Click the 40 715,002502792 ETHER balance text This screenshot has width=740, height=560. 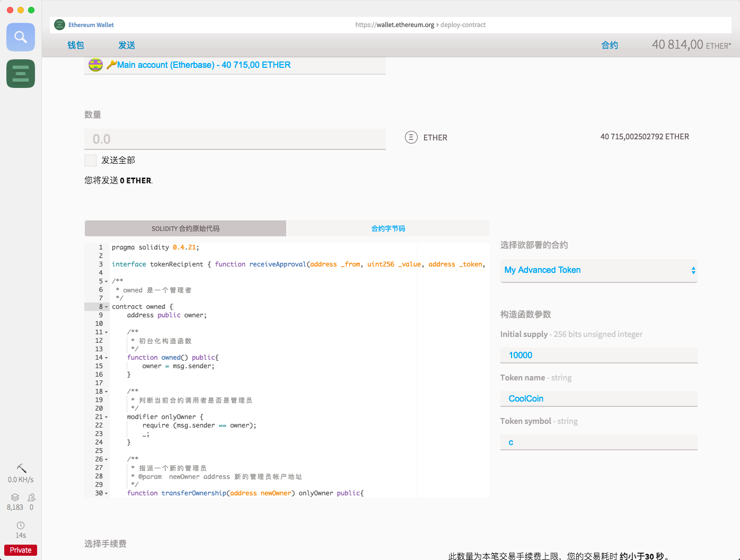tap(645, 137)
